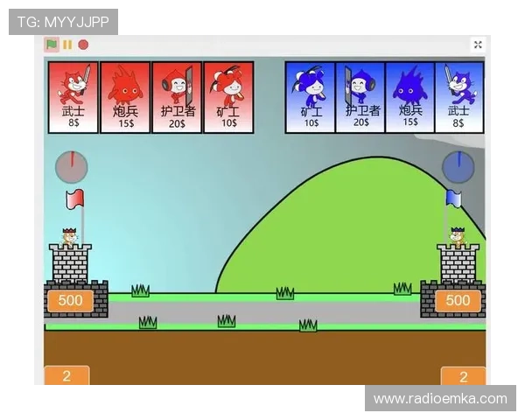Click the www.radioemka.com watermark link
Viewport: 525px width, 420px height.
click(x=440, y=399)
